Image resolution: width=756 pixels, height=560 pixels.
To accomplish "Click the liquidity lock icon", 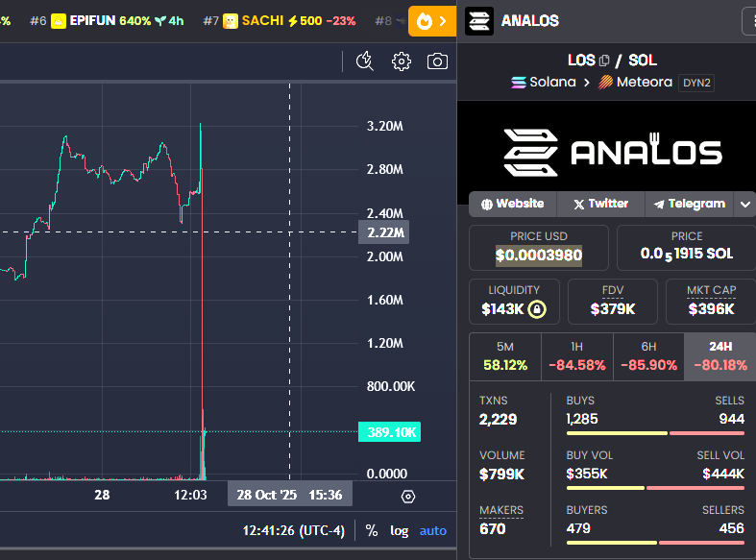I will pyautogui.click(x=537, y=309).
